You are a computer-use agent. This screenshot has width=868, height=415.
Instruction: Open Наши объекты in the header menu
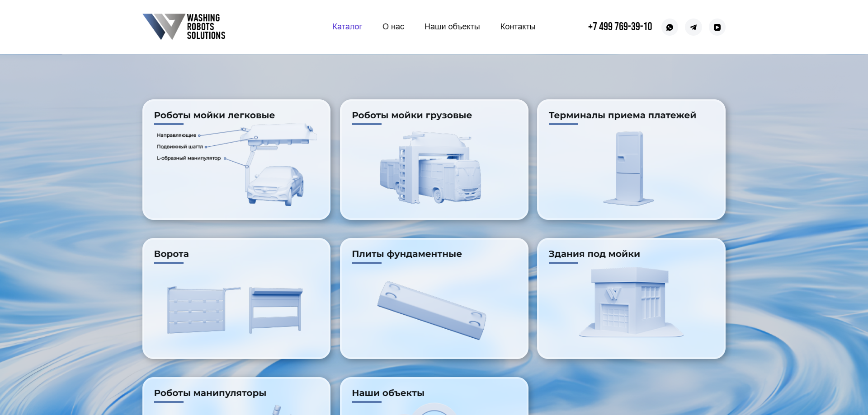pos(452,27)
